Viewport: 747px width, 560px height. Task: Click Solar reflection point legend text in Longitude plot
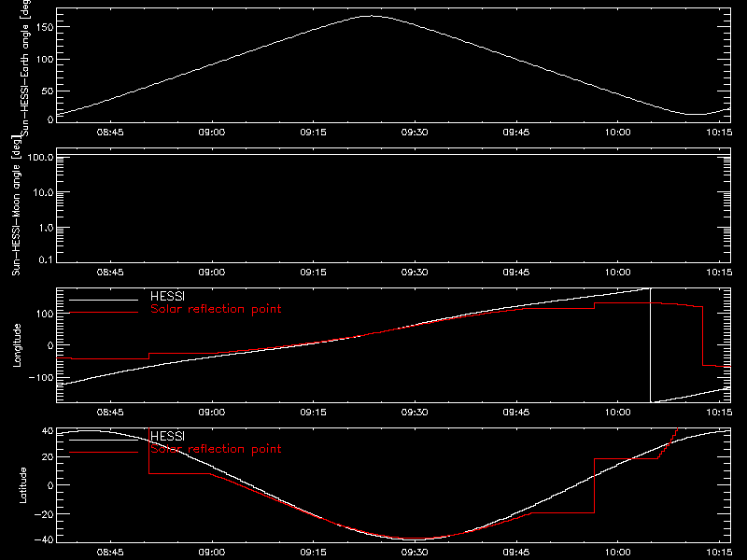coord(216,309)
